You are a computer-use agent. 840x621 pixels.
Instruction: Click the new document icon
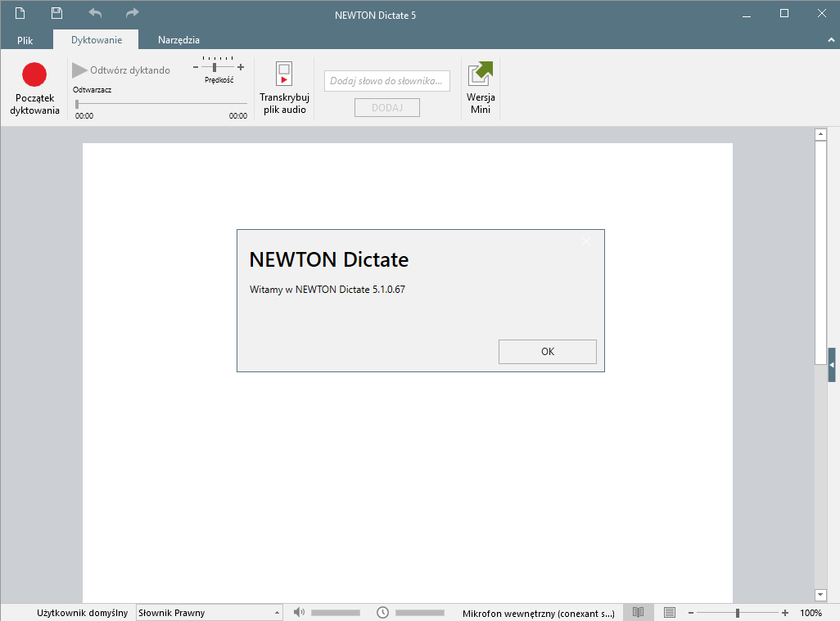click(20, 13)
